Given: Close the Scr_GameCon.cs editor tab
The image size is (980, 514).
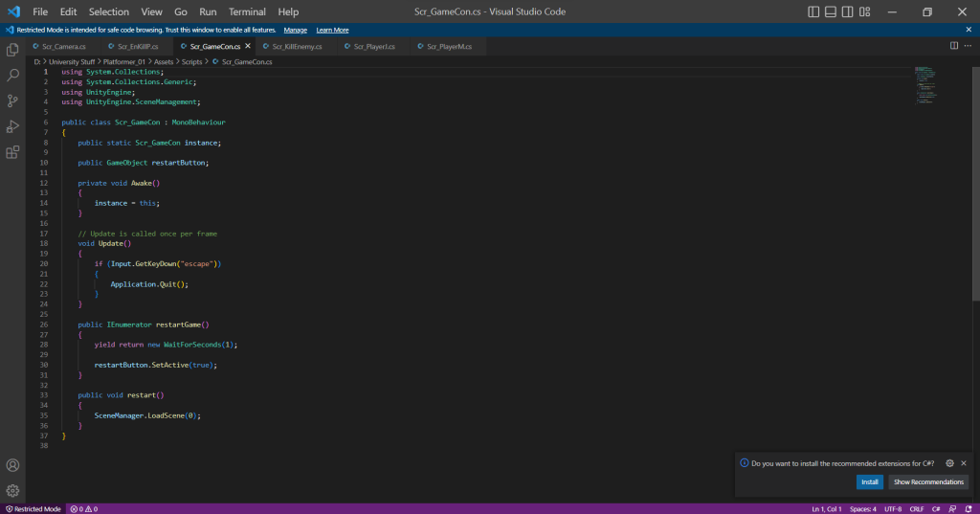Looking at the screenshot, I should pyautogui.click(x=248, y=46).
